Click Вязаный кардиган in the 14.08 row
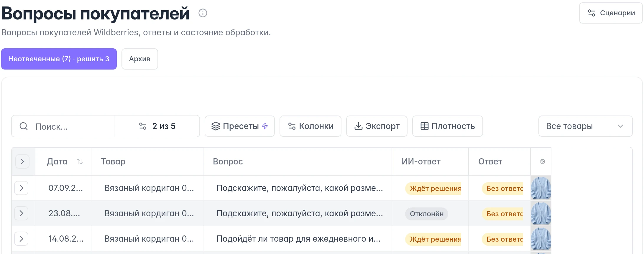 [149, 239]
